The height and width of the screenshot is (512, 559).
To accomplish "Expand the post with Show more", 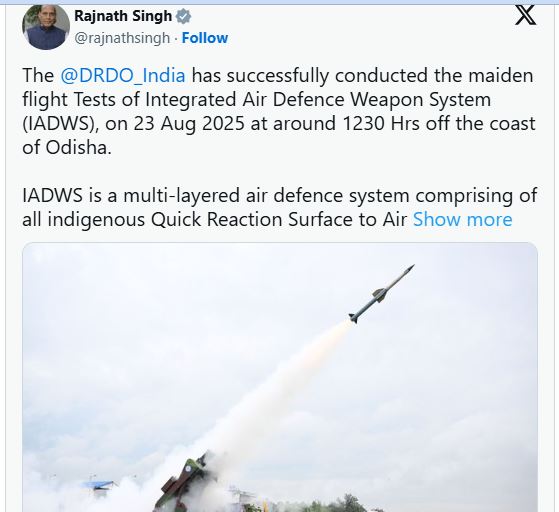I will (x=462, y=219).
